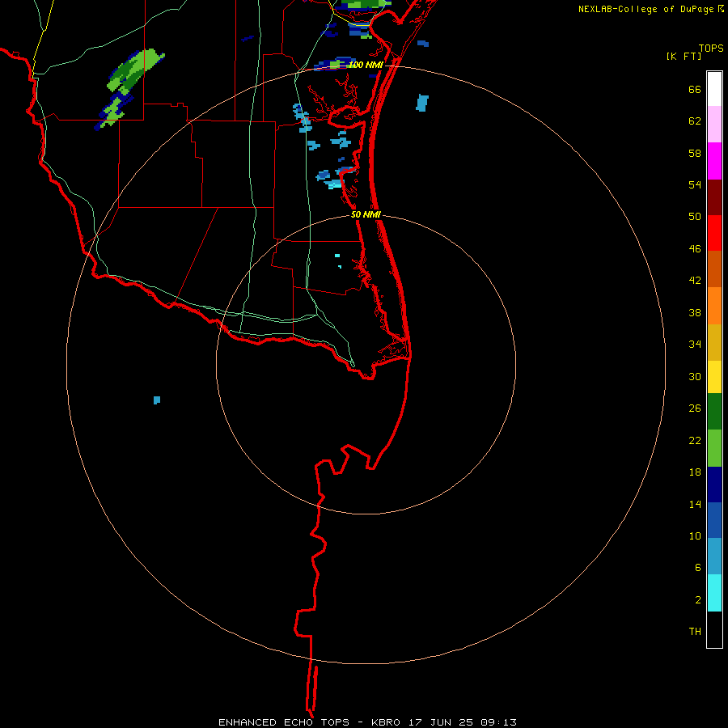Click the isolated blue echo southwest of the radar

(x=157, y=400)
